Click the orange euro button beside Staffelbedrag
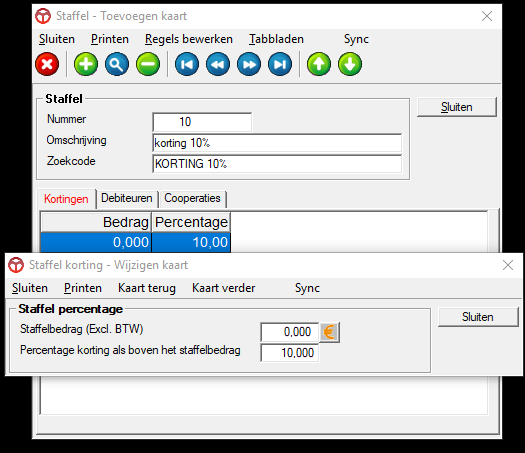 click(x=329, y=332)
